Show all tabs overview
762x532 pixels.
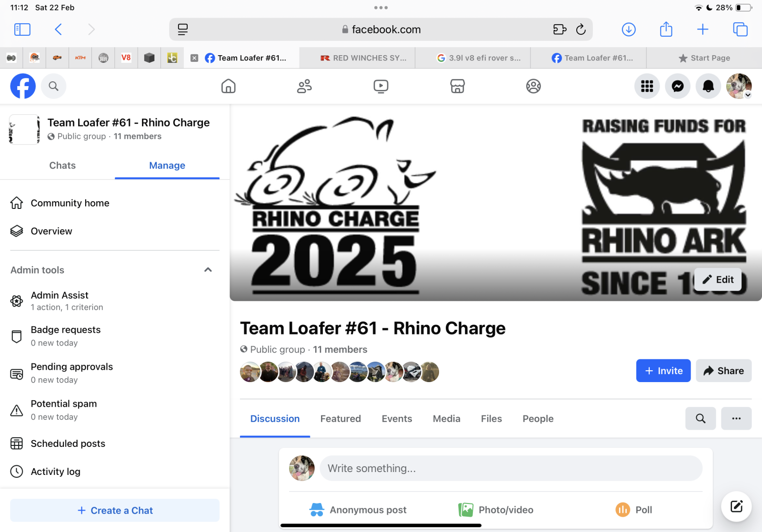pos(740,30)
